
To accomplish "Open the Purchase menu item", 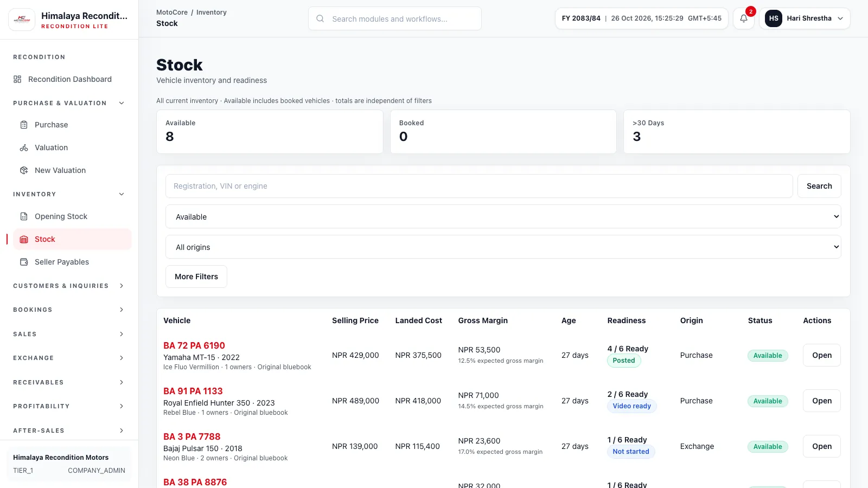I will coord(72,125).
